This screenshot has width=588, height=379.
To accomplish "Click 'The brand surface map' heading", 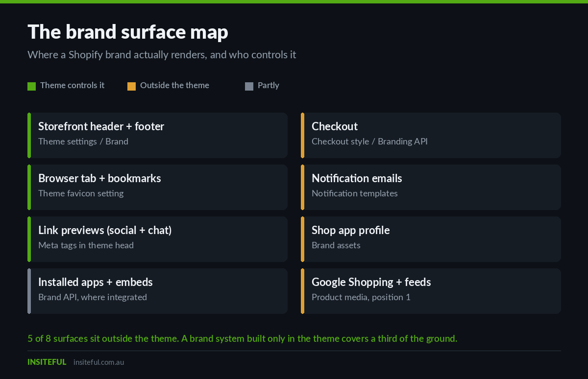I will click(128, 32).
